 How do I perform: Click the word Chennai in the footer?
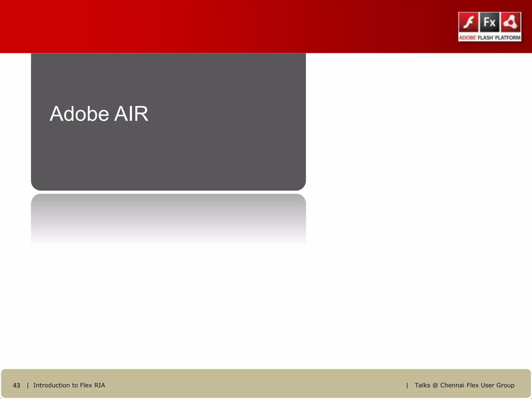point(452,385)
